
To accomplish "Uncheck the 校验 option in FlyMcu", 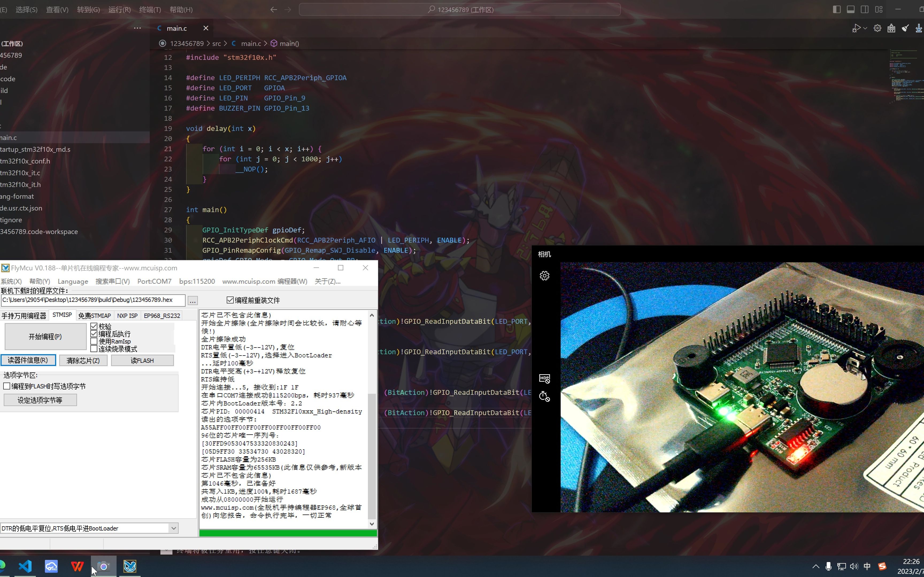I will coord(94,326).
